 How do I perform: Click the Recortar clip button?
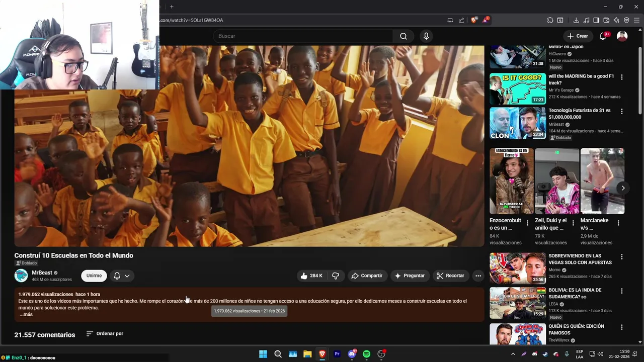coord(450,276)
